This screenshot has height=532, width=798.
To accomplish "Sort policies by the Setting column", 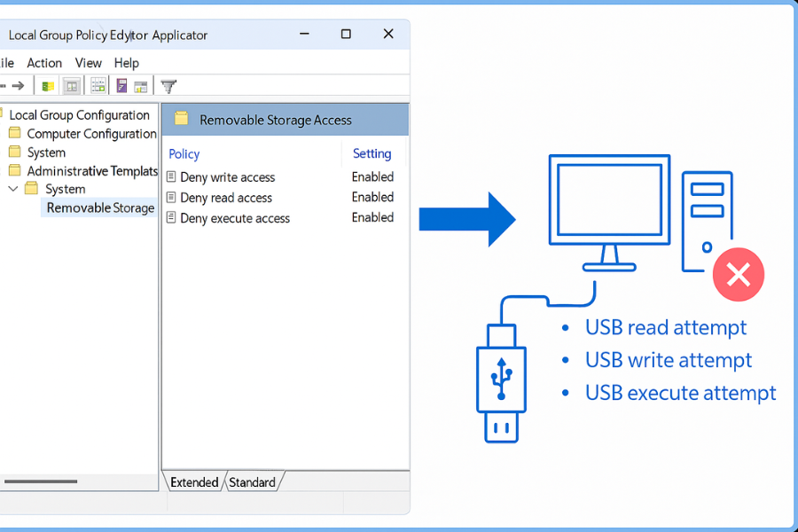I will [x=373, y=153].
